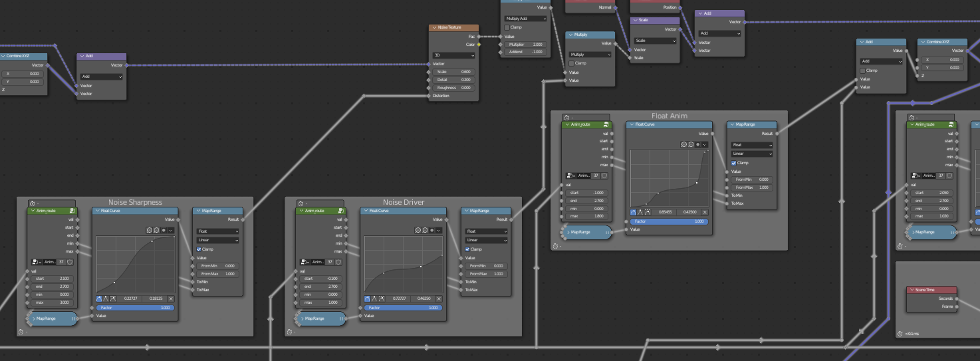Click user count 37 in Noise Driver Anim_route
This screenshot has width=980, height=361.
(x=328, y=262)
